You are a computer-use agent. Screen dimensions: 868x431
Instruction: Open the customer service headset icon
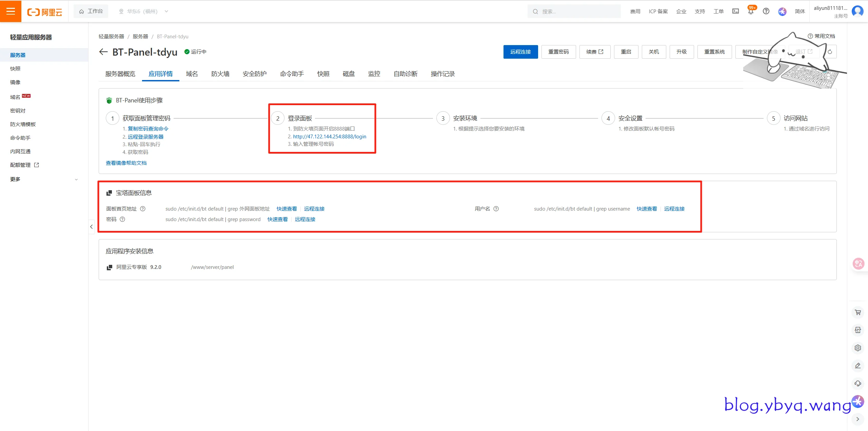858,384
